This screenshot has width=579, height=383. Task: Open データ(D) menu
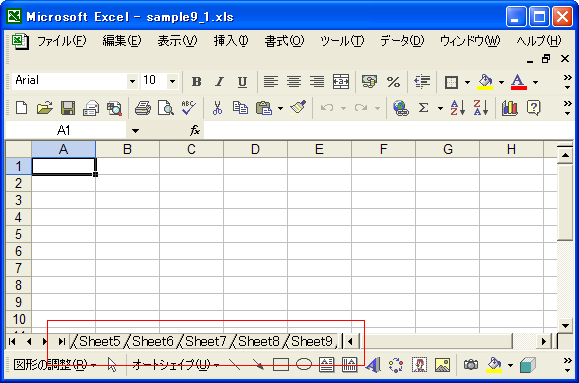pyautogui.click(x=402, y=41)
